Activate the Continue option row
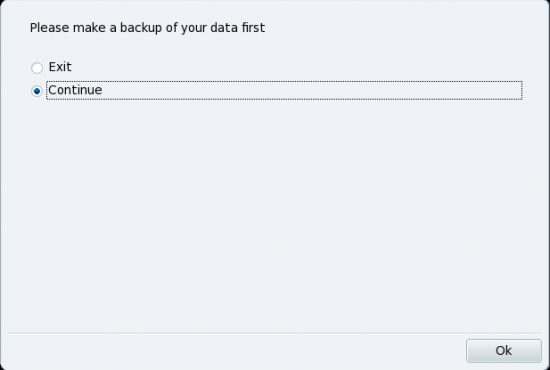 [277, 90]
